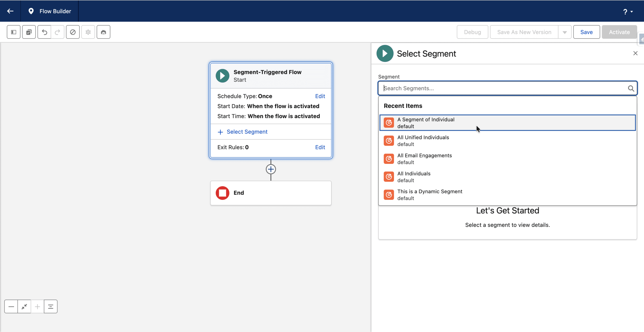The height and width of the screenshot is (332, 644).
Task: Click Edit link beside Schedule Type
Action: click(x=320, y=96)
